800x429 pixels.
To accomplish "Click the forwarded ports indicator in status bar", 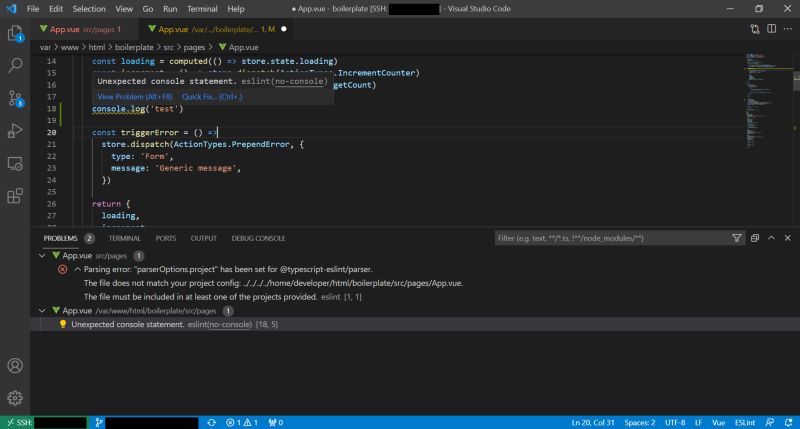I will 276,422.
